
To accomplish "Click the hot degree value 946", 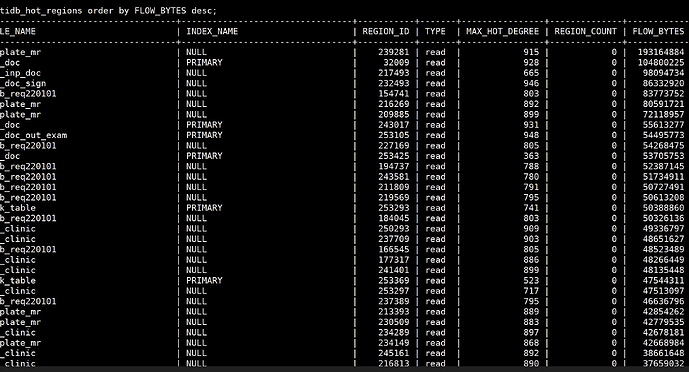I will pyautogui.click(x=531, y=83).
